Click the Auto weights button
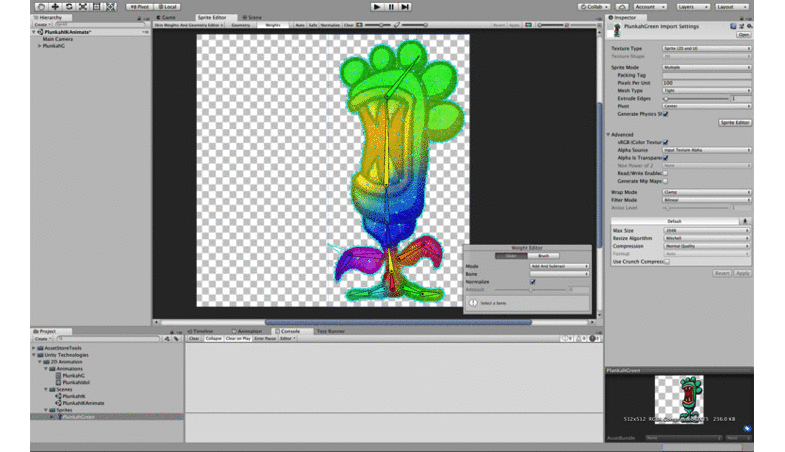The height and width of the screenshot is (452, 785). click(299, 25)
